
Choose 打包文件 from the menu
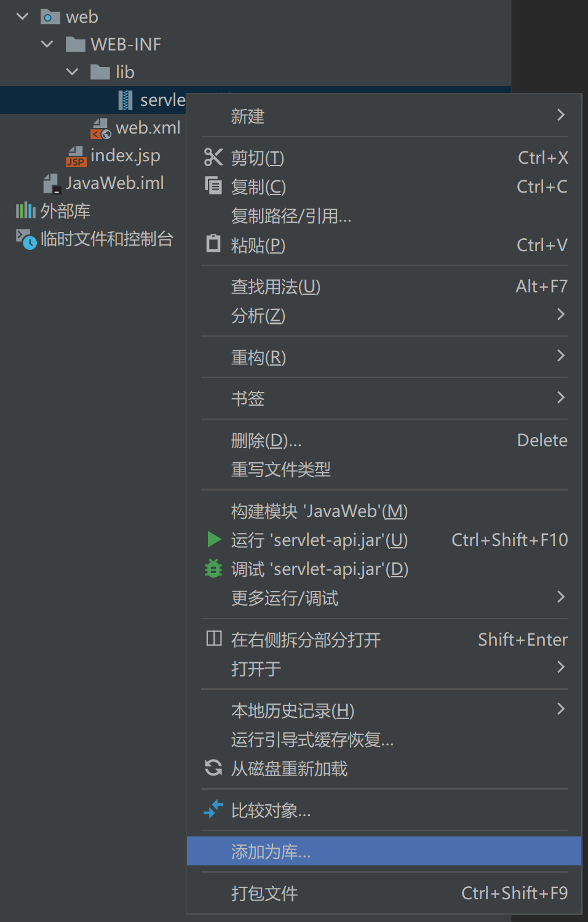click(264, 893)
